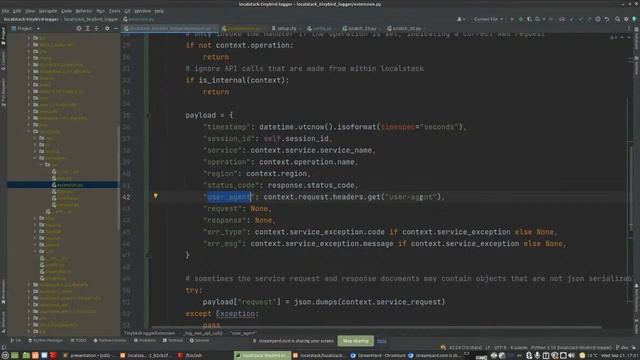The width and height of the screenshot is (640, 360).
Task: Click the UTF-8 encoding status bar entry
Action: point(500,347)
